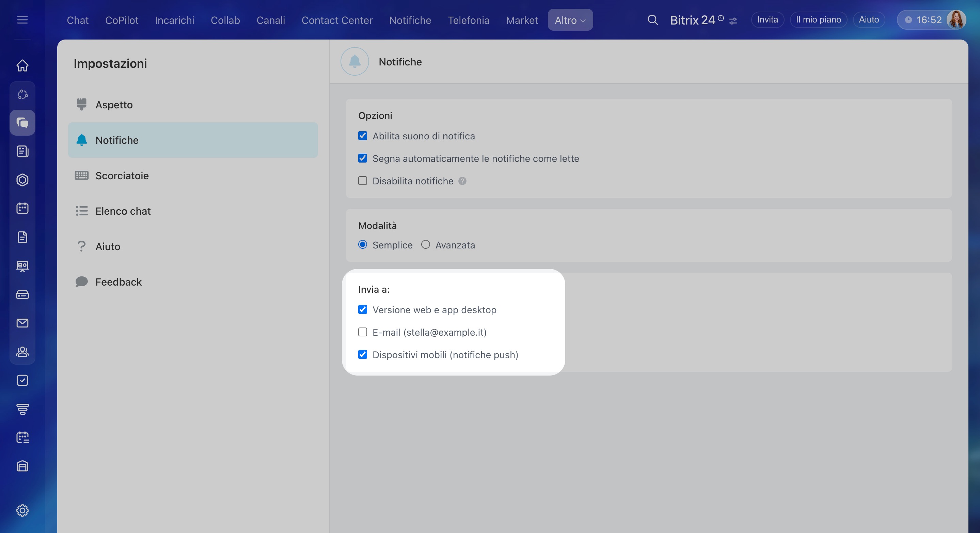Screen dimensions: 980x533
Task: Expand the Altro dropdown menu
Action: [x=570, y=20]
